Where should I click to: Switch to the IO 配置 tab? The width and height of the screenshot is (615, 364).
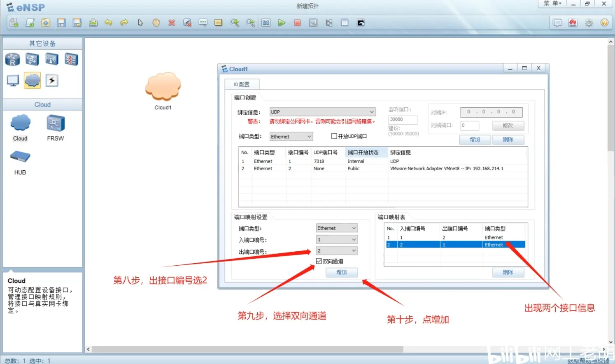(x=242, y=84)
